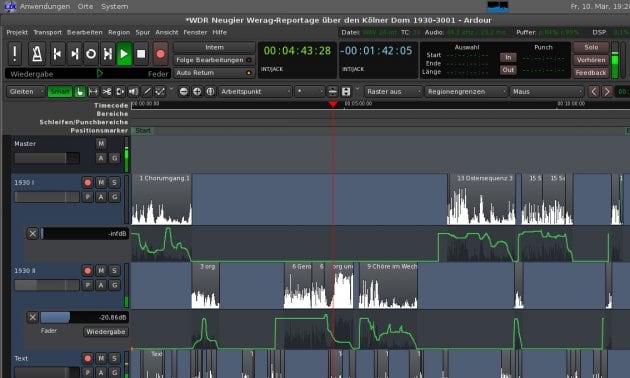This screenshot has width=630, height=378.
Task: Toggle the Solo indicator button
Action: [591, 47]
